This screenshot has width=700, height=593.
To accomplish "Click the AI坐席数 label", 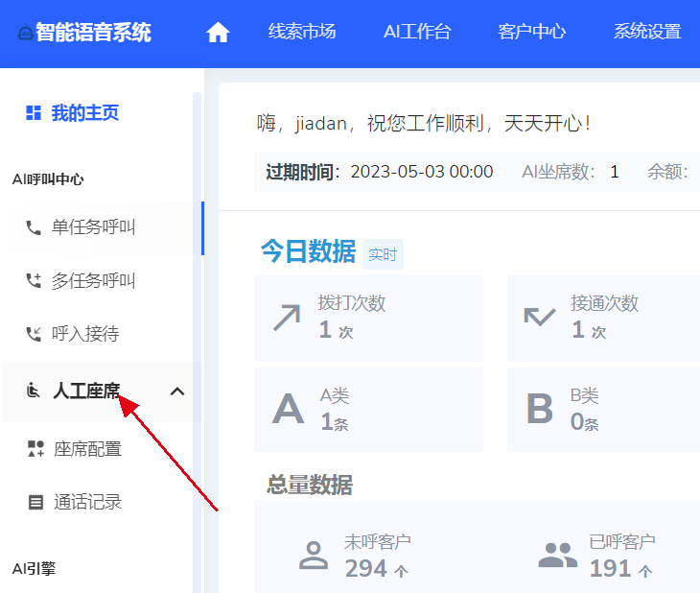I will 558,172.
